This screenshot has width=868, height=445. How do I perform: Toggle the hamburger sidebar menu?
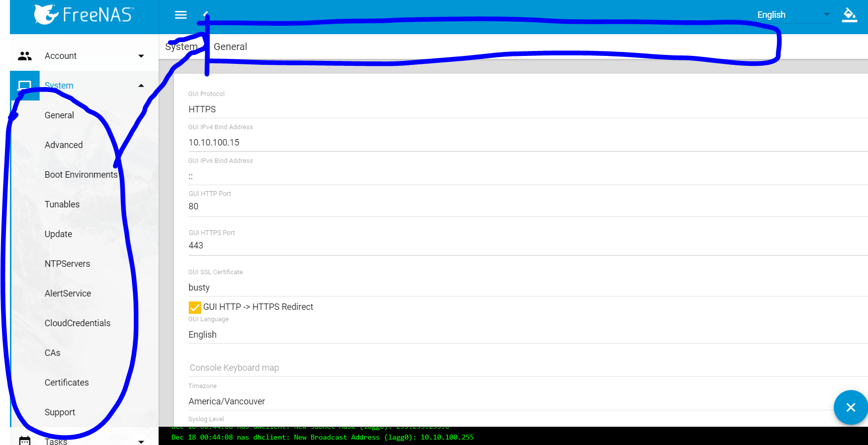(181, 15)
